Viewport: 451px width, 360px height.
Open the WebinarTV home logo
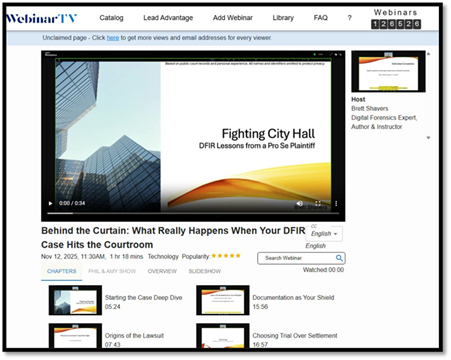point(41,19)
